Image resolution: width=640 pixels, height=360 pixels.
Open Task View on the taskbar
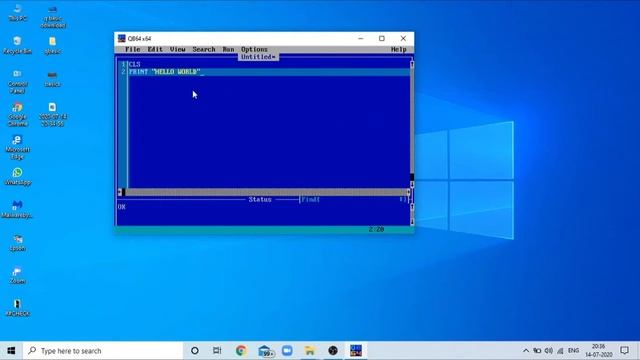(217, 351)
